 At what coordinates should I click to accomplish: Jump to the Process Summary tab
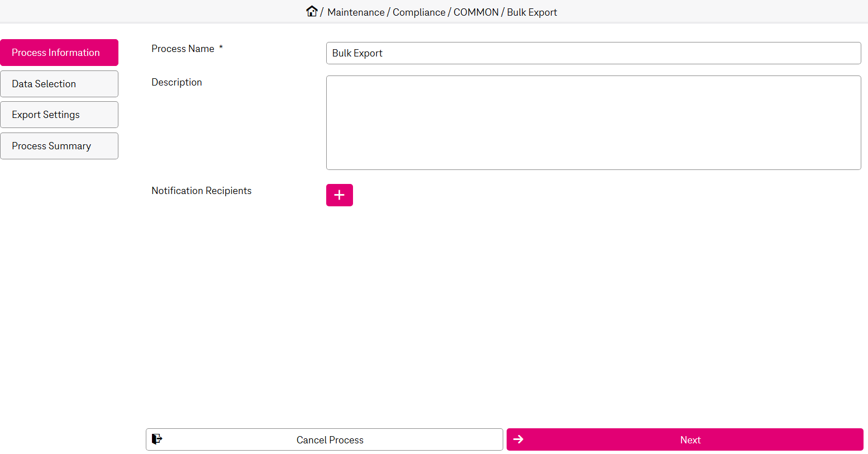pyautogui.click(x=59, y=146)
